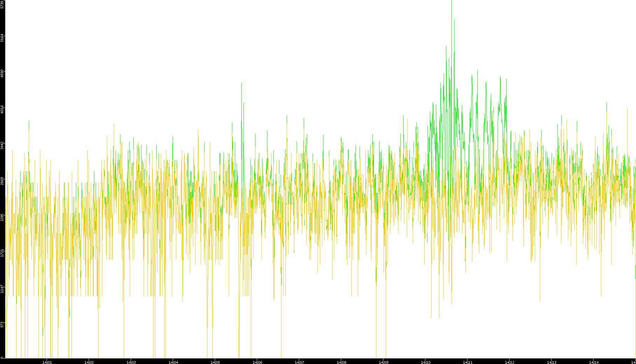Select the 1721 y-axis value
Viewport: 636px width, 364px height.
[x=2, y=253]
